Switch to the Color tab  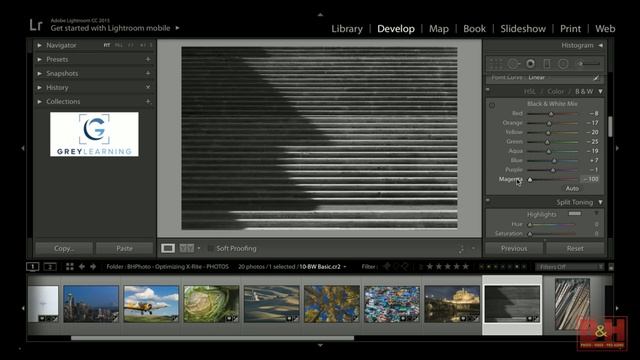555,91
